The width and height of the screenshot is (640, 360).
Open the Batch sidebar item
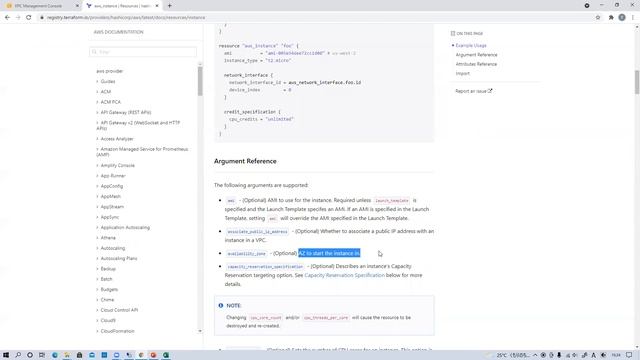click(106, 279)
